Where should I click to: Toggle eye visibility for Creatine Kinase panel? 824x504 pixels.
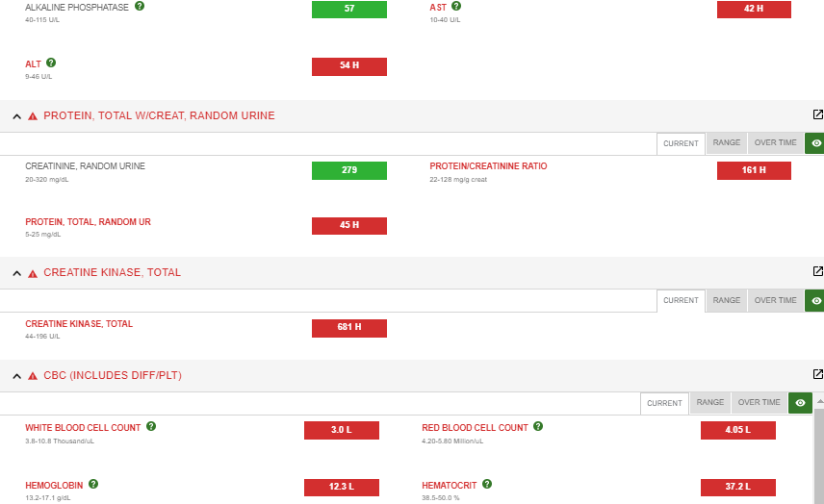tap(815, 301)
